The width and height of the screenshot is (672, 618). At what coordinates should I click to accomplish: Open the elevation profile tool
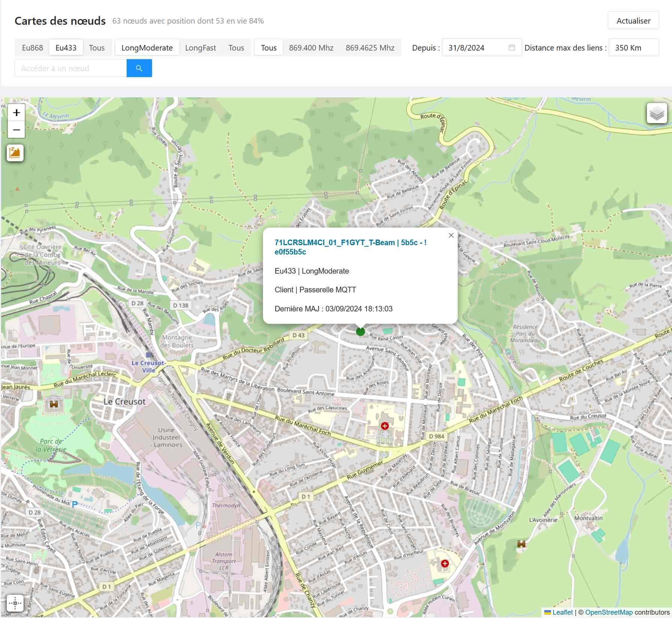pyautogui.click(x=15, y=153)
